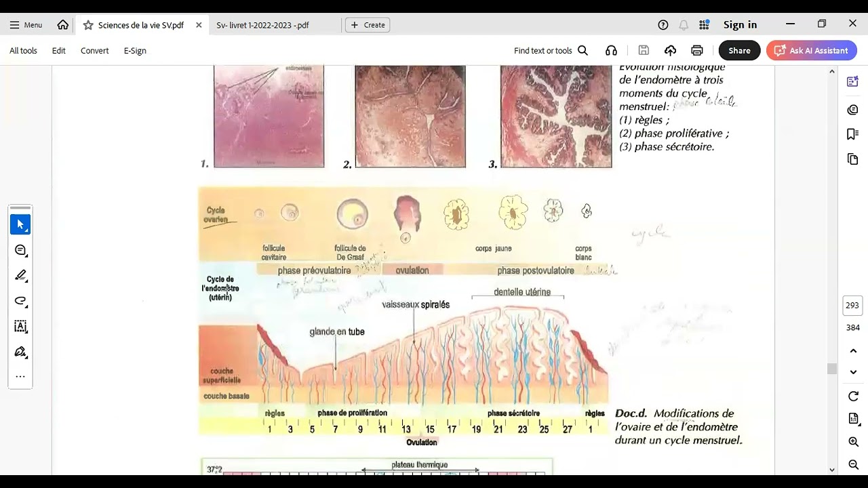Click the "phase préovulatoire" label
The image size is (868, 488).
314,270
